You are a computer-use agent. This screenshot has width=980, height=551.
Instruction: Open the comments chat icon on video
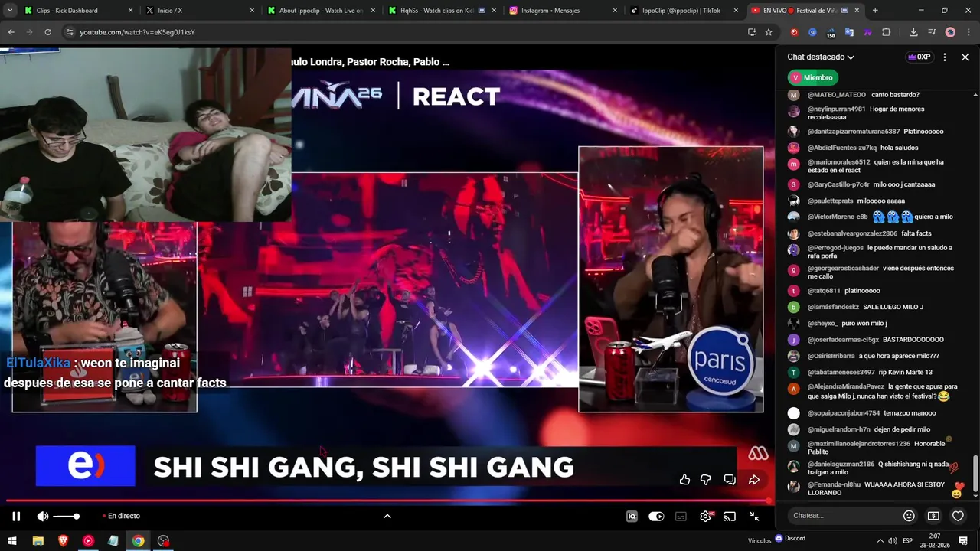point(730,480)
